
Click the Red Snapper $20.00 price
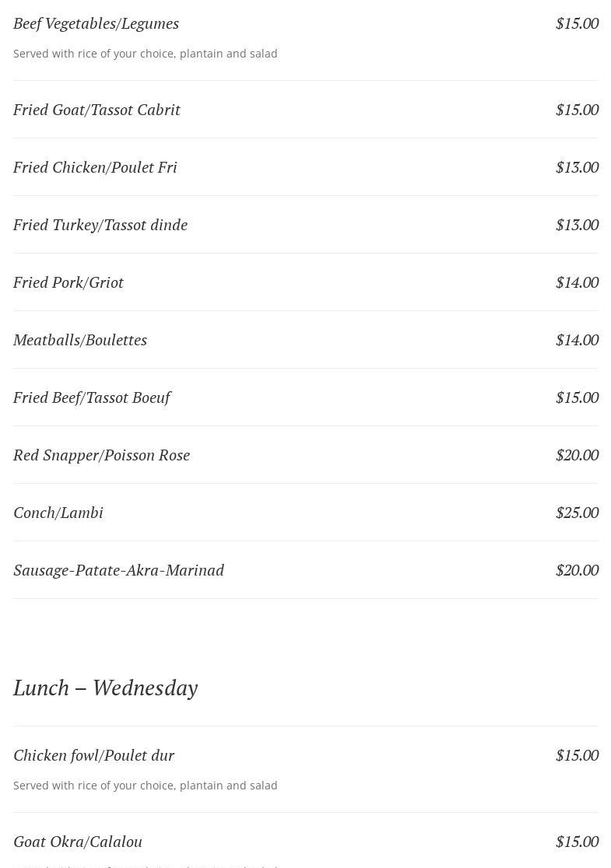tap(577, 455)
